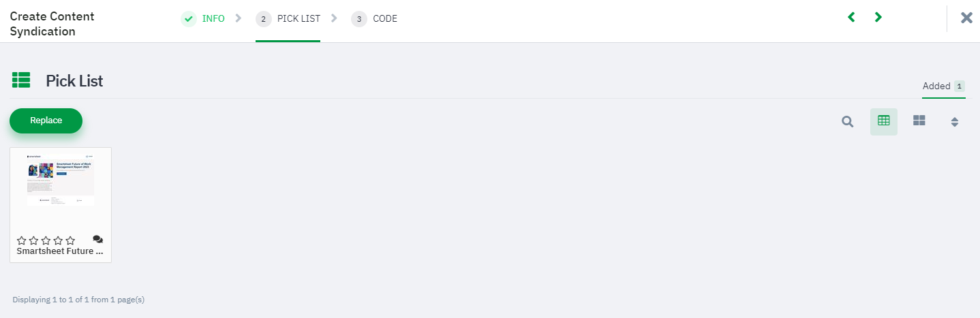Click the search magnifier icon
980x318 pixels.
pos(847,122)
